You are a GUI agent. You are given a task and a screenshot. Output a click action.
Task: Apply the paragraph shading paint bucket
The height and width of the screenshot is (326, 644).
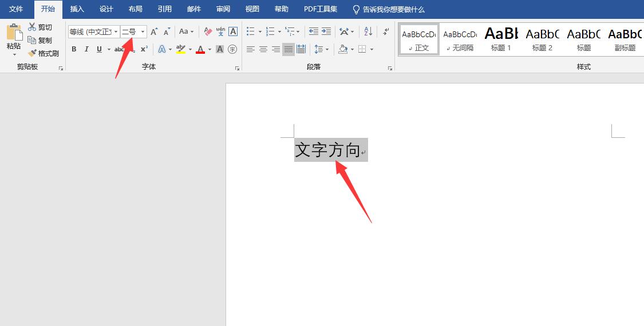click(343, 49)
